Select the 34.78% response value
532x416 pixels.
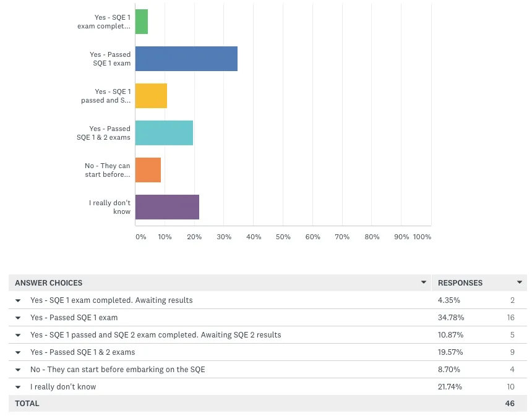[451, 318]
